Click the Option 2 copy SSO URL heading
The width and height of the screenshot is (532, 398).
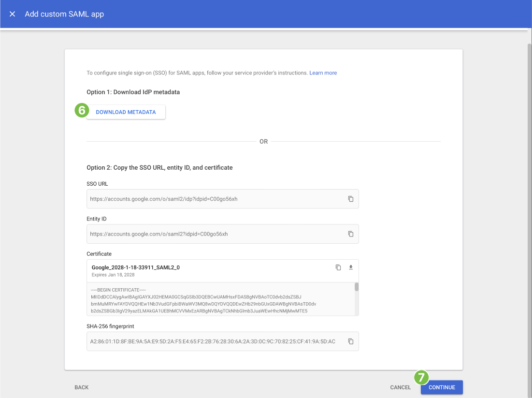pos(159,167)
